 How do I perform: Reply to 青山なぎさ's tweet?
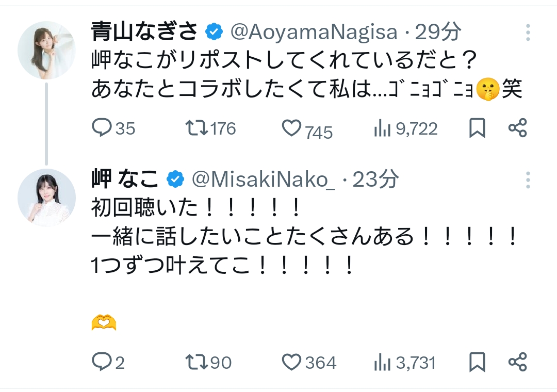coord(102,128)
